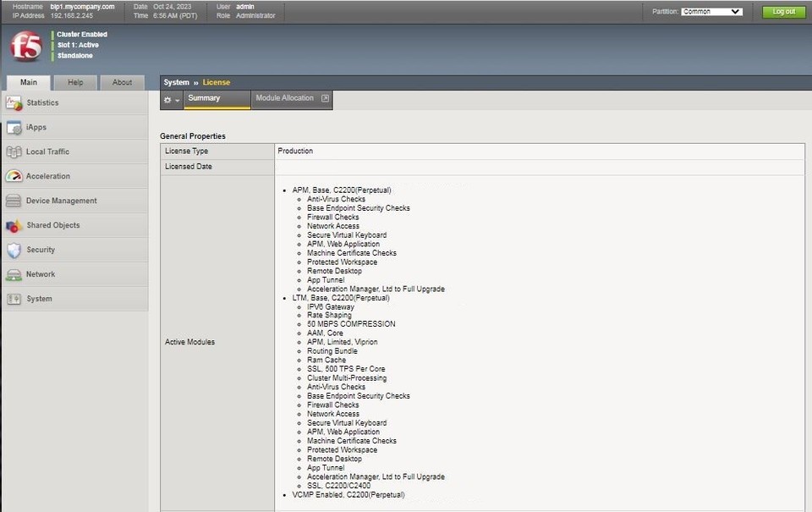Click SSL, 500 TPS Per Core
This screenshot has width=812, height=512.
pos(346,369)
